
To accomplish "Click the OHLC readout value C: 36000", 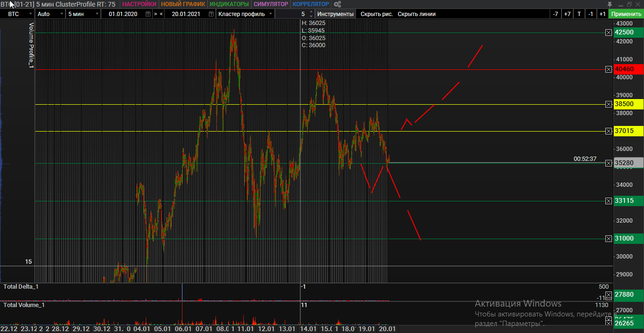I will (314, 45).
